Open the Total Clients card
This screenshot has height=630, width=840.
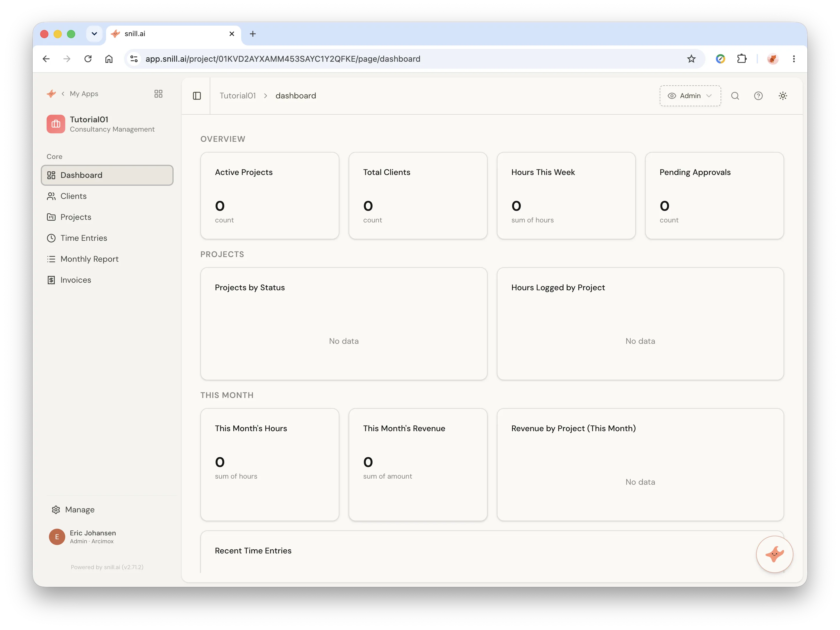click(418, 196)
